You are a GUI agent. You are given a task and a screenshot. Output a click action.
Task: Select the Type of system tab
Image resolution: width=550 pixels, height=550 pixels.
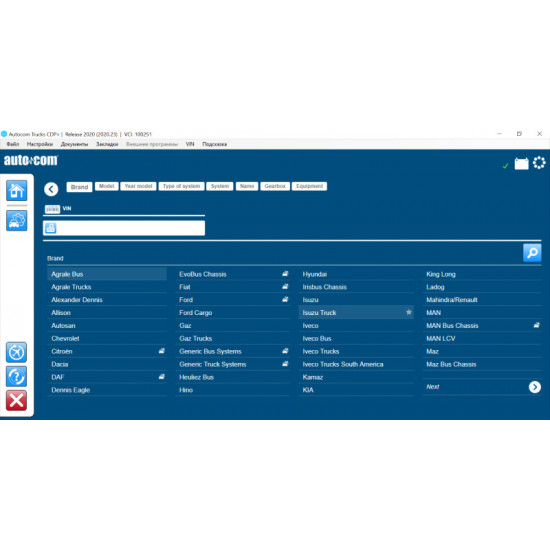pos(181,186)
